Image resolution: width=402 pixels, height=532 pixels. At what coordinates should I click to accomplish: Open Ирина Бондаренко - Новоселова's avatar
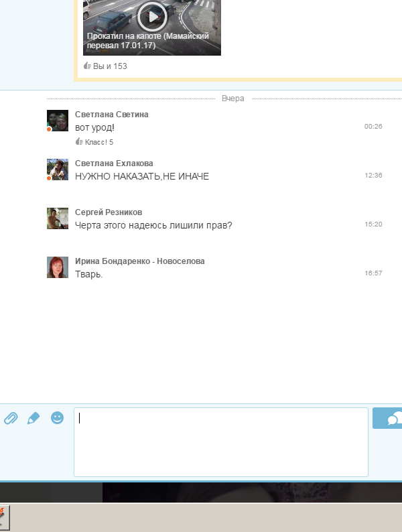tap(58, 267)
